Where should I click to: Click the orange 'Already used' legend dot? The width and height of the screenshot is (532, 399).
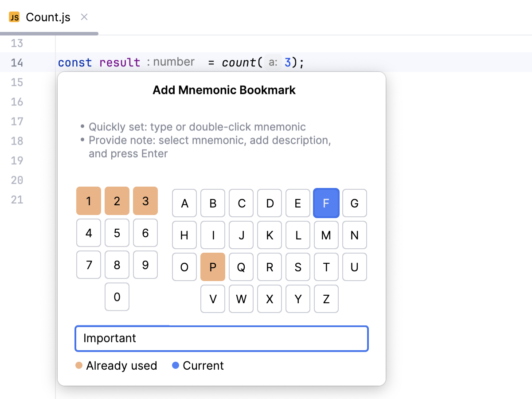point(79,365)
